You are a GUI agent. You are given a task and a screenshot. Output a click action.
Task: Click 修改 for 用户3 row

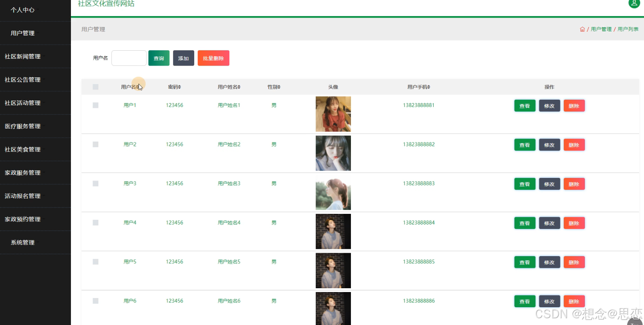pos(549,184)
